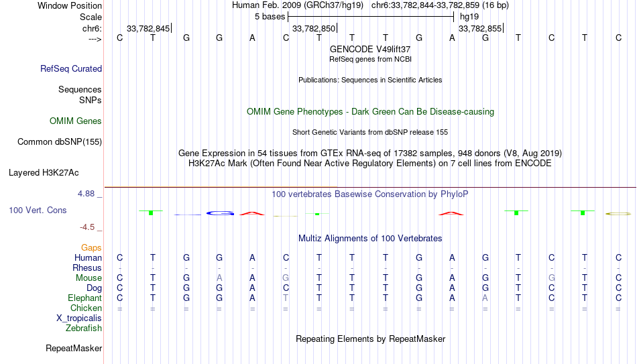Click the ---> strand direction arrow

tap(95, 39)
